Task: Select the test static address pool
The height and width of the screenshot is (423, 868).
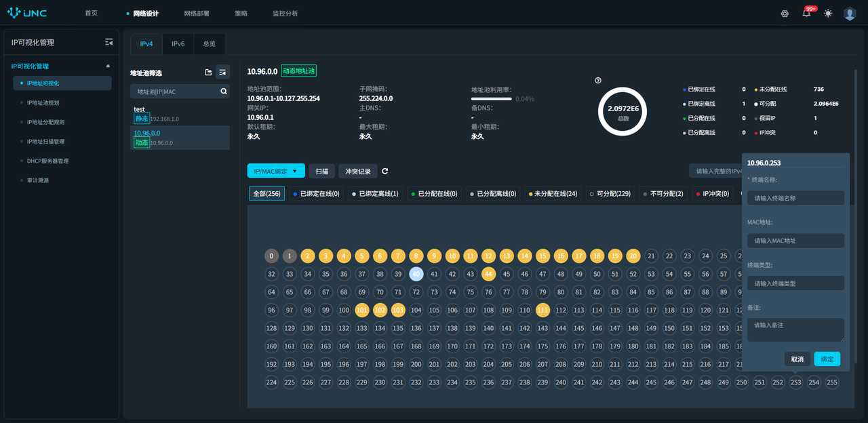Action: pyautogui.click(x=180, y=114)
